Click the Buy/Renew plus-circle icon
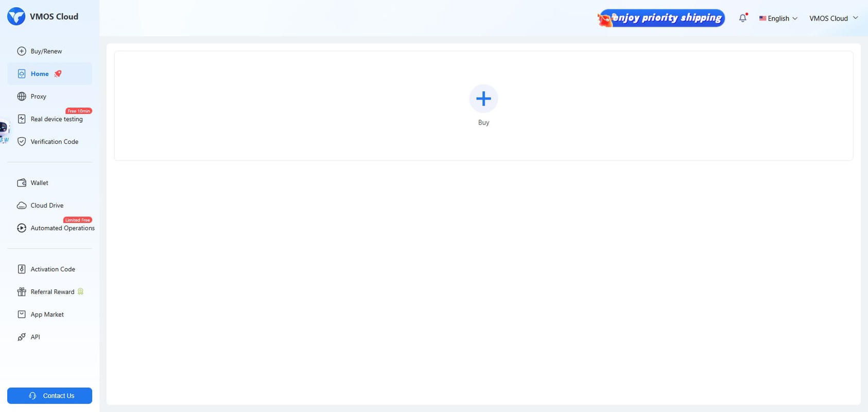Screen dimensions: 868x412 22,51
